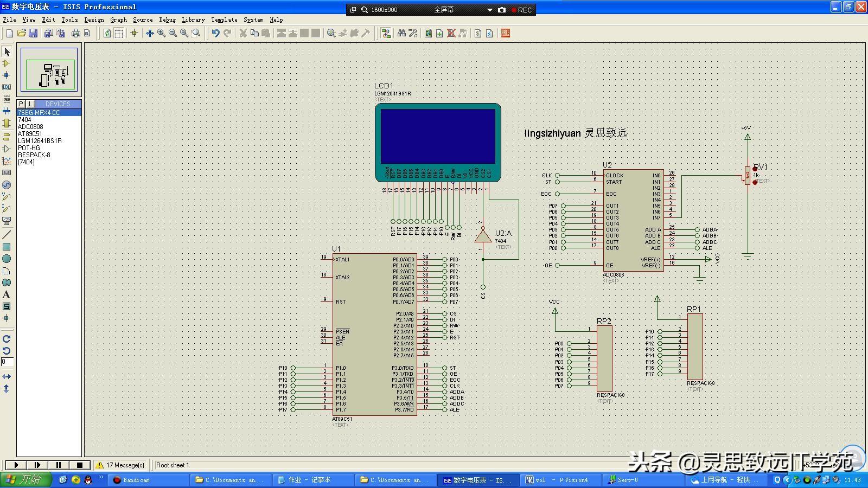The width and height of the screenshot is (868, 488).
Task: Select the 2D text 'A' tool
Action: [7, 294]
